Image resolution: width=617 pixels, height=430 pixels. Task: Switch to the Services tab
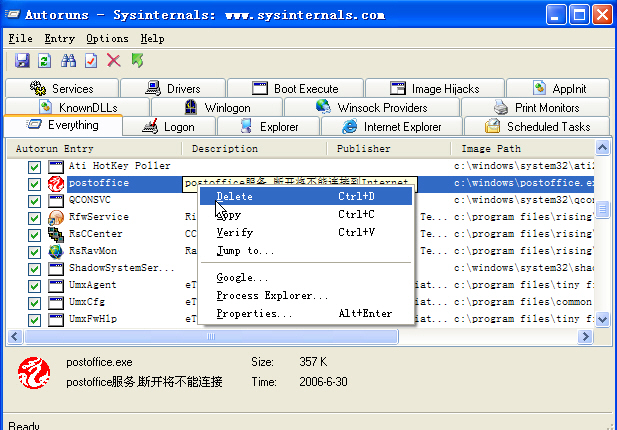click(x=62, y=88)
